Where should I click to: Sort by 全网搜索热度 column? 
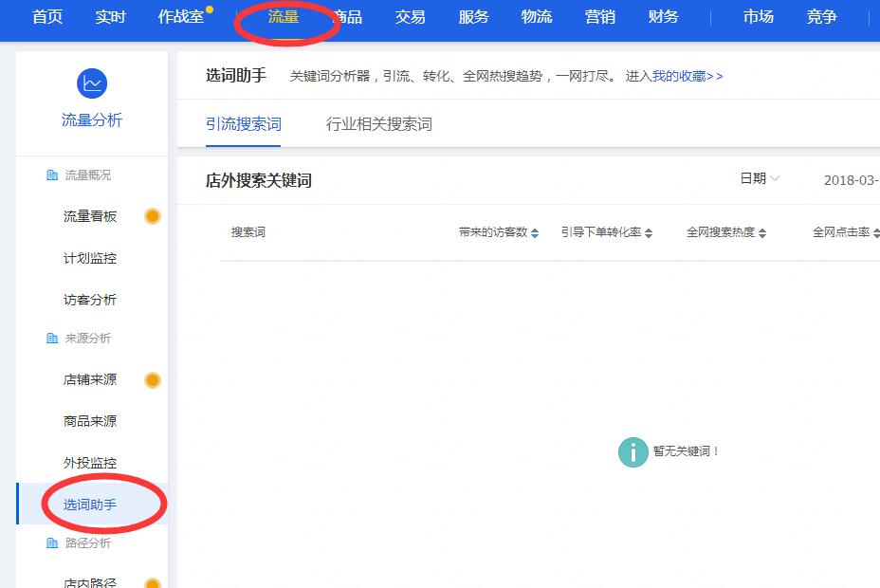(x=762, y=233)
